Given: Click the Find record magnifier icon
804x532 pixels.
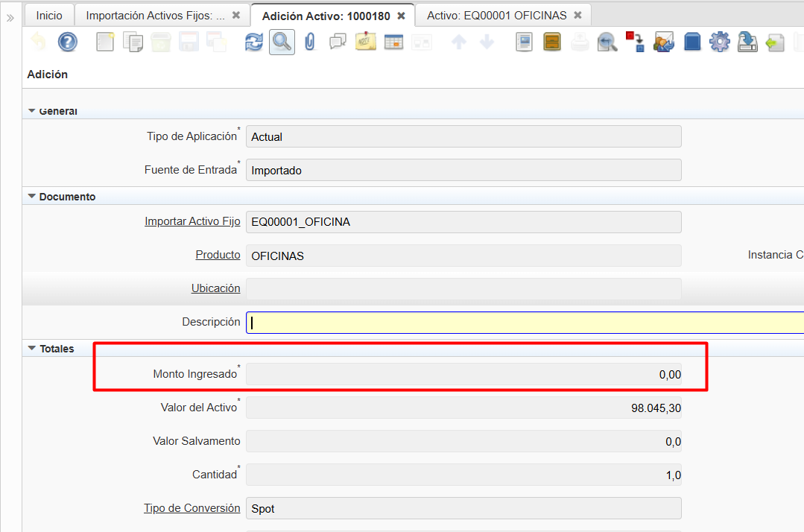Looking at the screenshot, I should 282,42.
